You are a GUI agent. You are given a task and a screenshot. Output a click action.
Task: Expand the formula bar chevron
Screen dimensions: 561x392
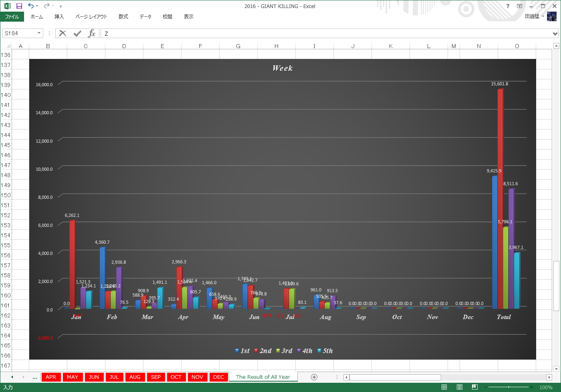click(555, 34)
